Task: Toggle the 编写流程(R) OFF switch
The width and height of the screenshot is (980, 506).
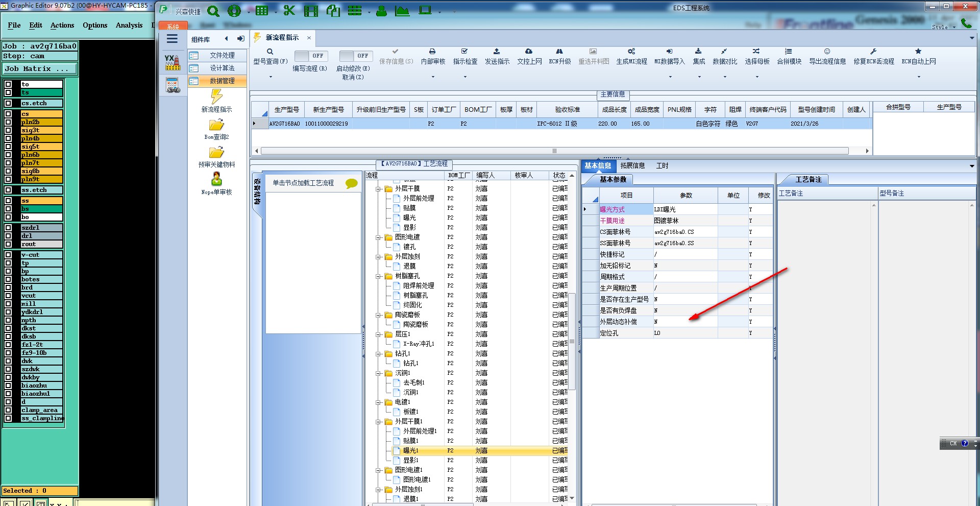Action: point(311,56)
